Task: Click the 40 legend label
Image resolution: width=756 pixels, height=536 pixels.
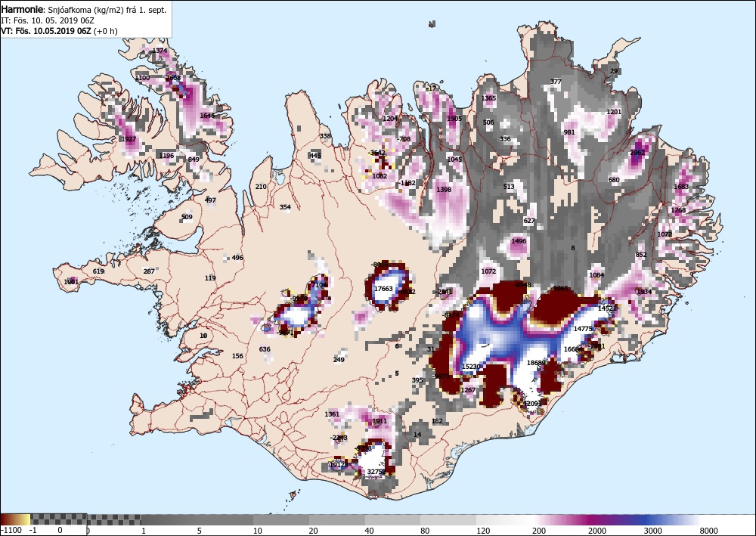Action: coord(370,530)
